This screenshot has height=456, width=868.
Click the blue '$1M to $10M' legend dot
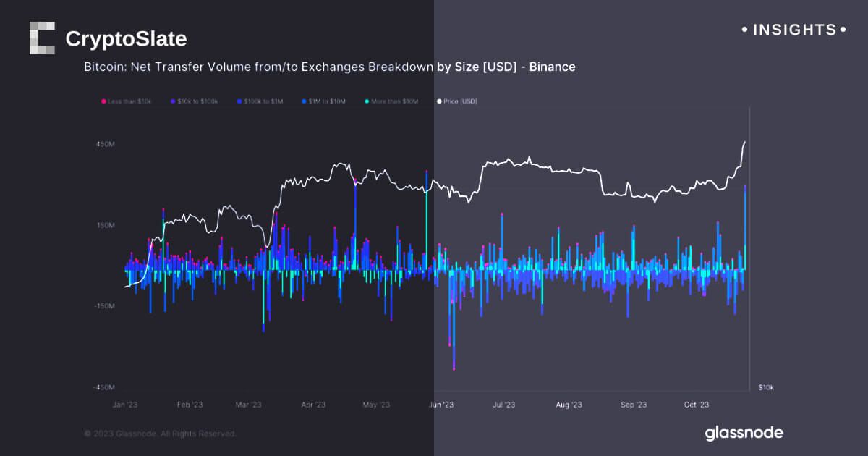[304, 101]
